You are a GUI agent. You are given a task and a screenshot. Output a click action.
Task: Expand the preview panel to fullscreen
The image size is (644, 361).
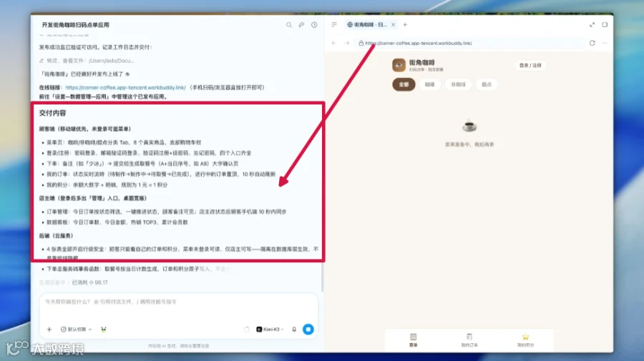pyautogui.click(x=592, y=24)
